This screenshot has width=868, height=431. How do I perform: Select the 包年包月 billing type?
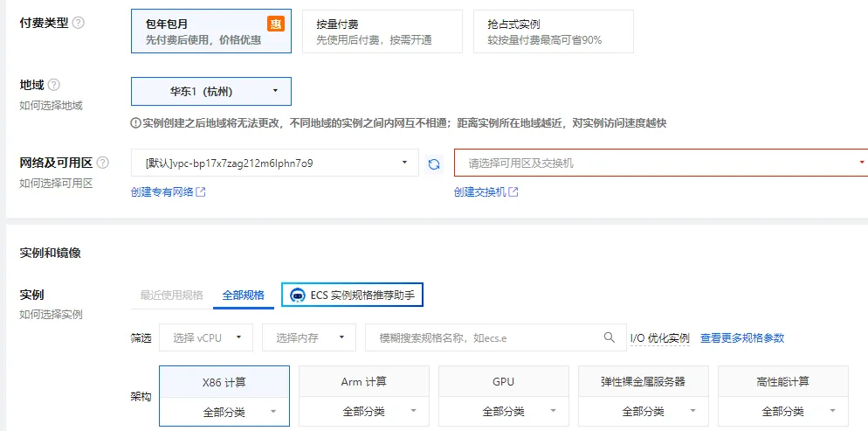[211, 31]
